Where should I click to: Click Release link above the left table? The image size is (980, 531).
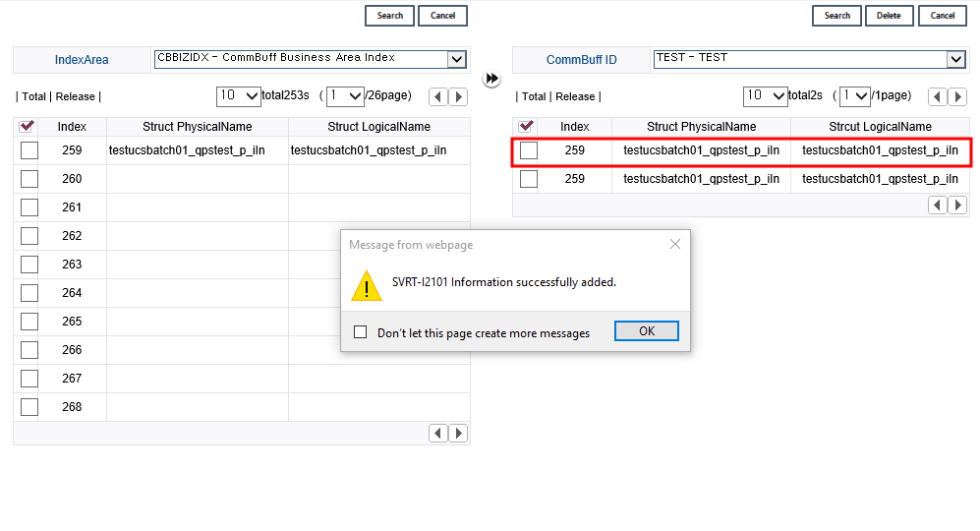75,96
